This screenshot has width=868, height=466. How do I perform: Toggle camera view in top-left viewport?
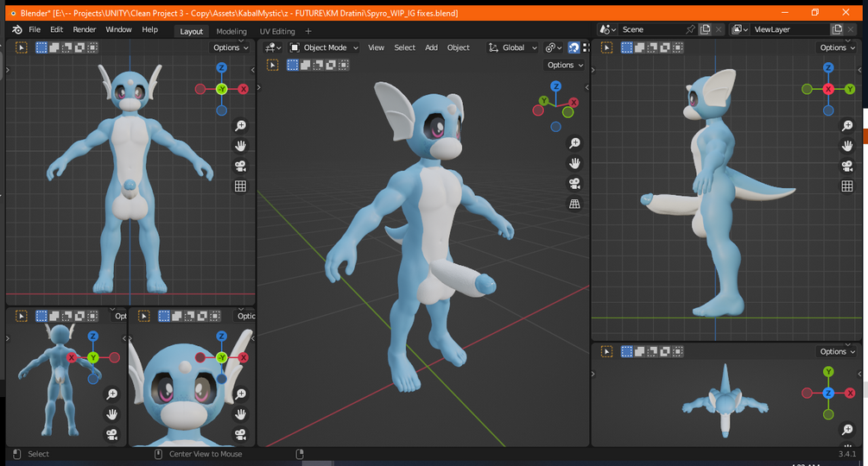tap(240, 167)
